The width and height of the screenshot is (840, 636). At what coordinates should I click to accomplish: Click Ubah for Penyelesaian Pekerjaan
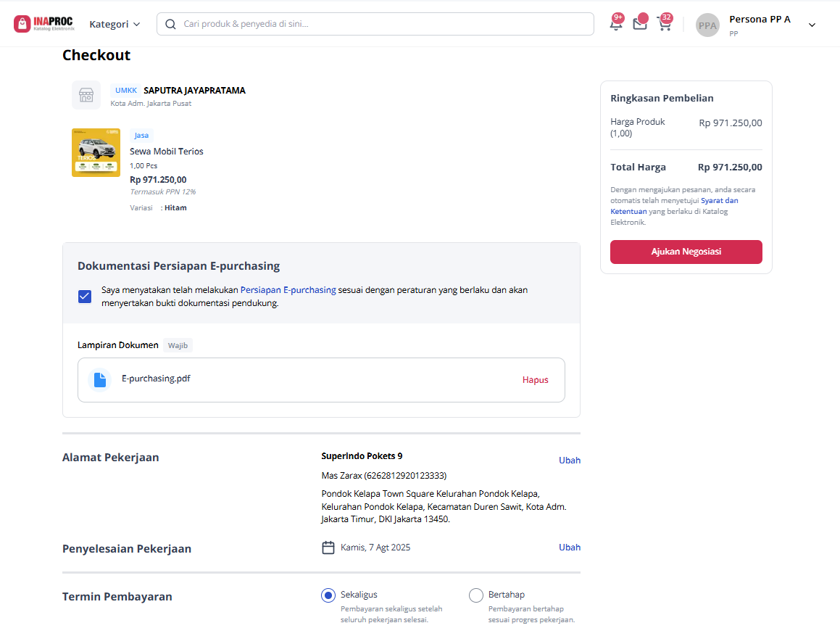570,547
